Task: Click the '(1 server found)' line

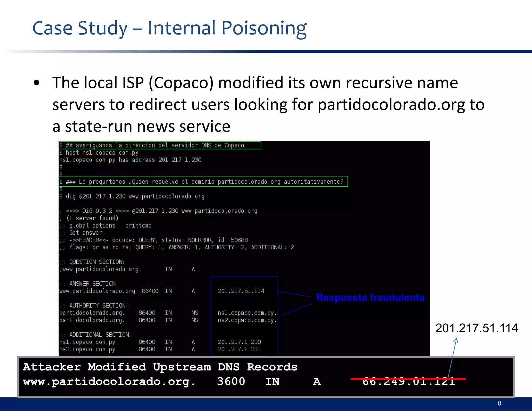Action: pyautogui.click(x=89, y=218)
